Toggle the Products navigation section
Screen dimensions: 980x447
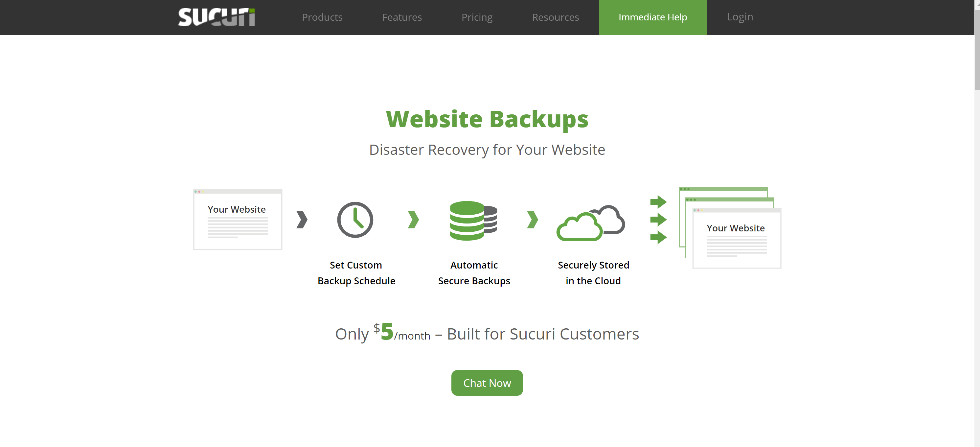(322, 17)
